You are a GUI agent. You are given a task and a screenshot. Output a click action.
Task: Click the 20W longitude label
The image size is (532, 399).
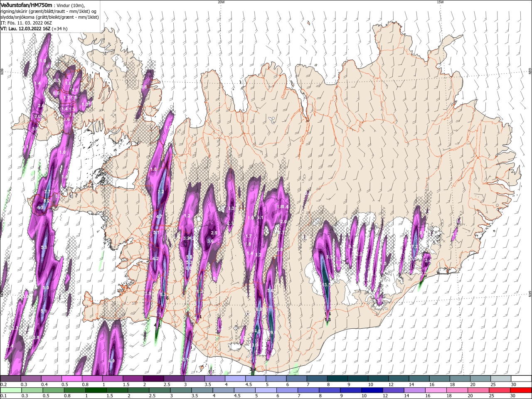pos(221,2)
